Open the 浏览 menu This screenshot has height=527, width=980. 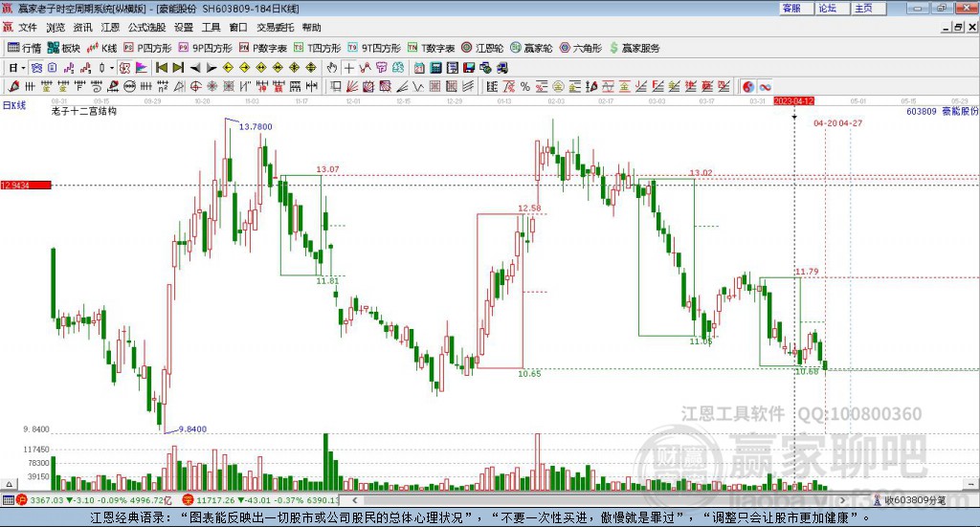pyautogui.click(x=55, y=28)
